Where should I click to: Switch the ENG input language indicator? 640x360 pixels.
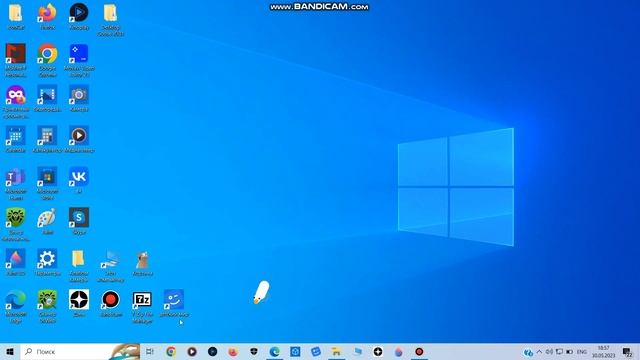(x=582, y=351)
